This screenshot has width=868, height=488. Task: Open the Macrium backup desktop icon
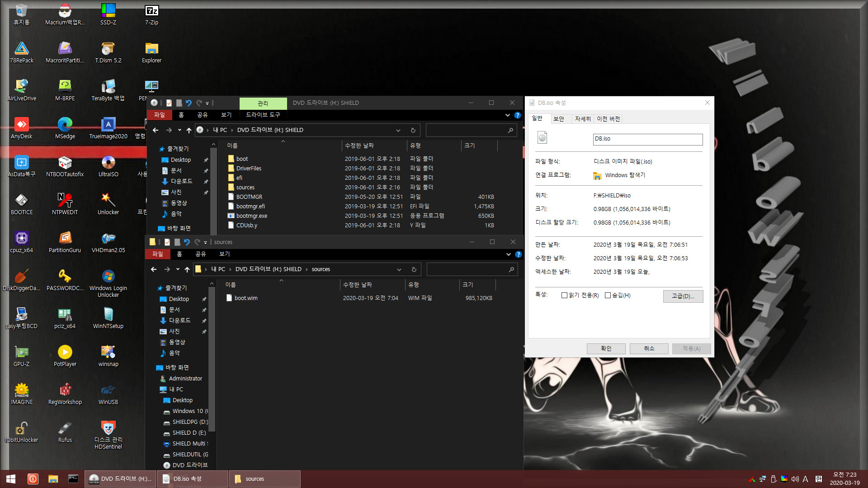click(x=65, y=14)
